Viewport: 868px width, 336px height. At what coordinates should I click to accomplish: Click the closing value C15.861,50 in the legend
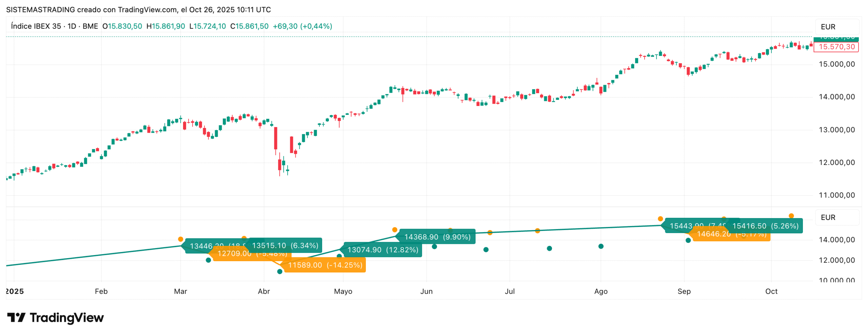tap(249, 26)
